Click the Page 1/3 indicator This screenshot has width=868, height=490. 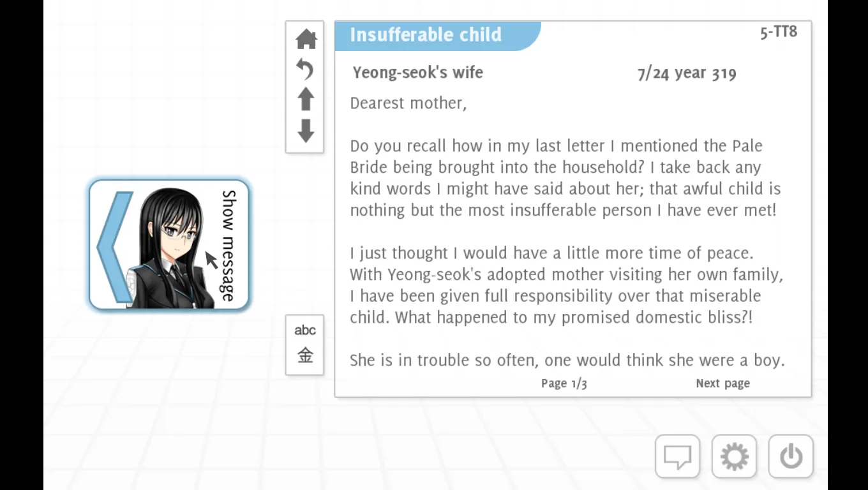point(564,383)
